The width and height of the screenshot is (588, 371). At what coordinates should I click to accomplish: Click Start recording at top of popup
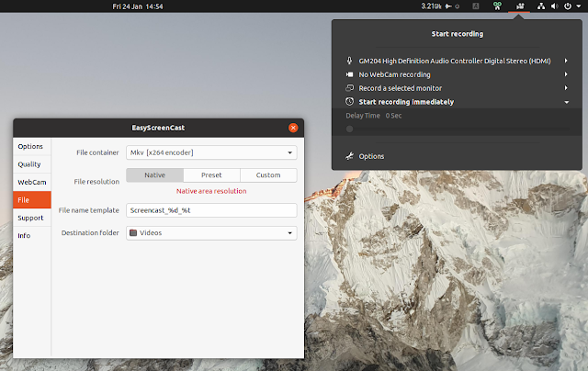tap(458, 34)
